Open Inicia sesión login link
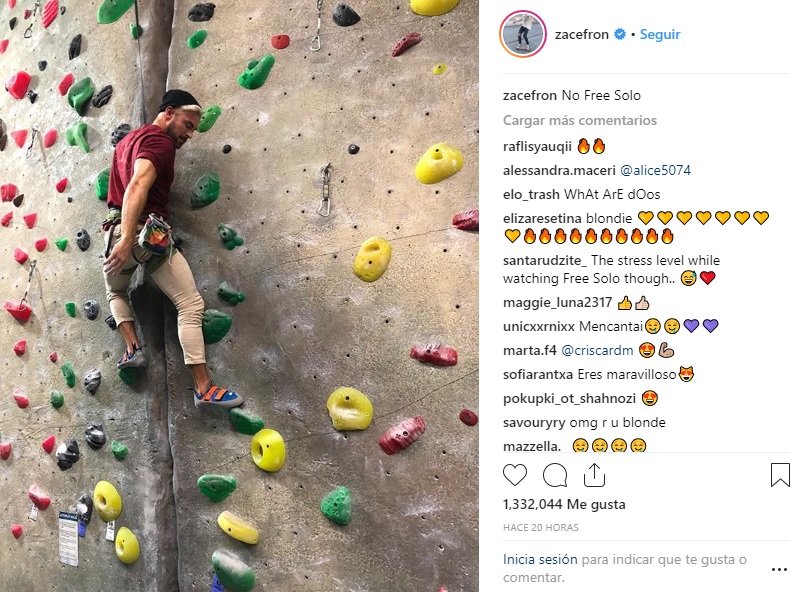 540,559
